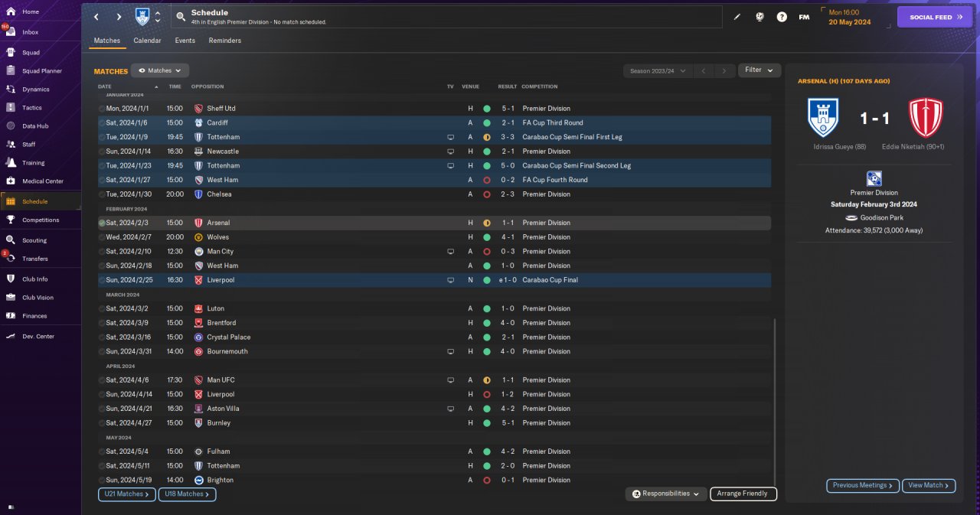Expand the club switcher arrows

click(157, 16)
